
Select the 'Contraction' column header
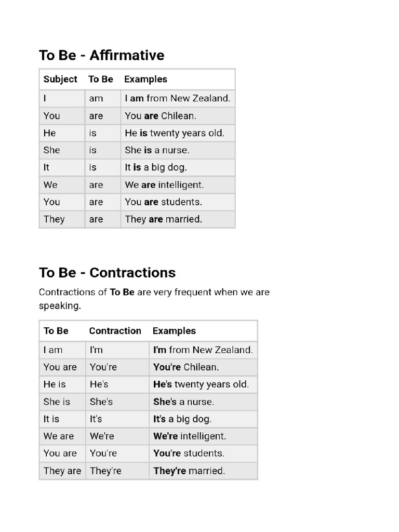[115, 331]
